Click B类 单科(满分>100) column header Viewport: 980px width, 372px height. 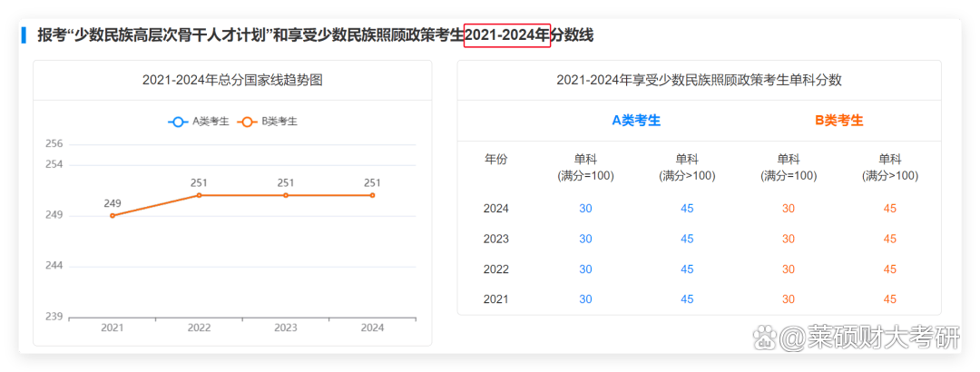click(x=890, y=168)
